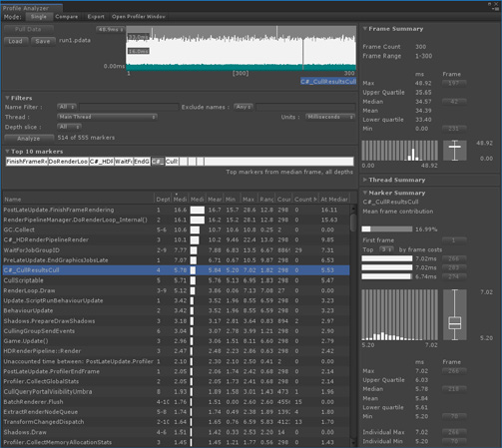Viewport: 502px width, 448px height.
Task: Open the Units dropdown set to Milliseconds
Action: click(x=330, y=117)
